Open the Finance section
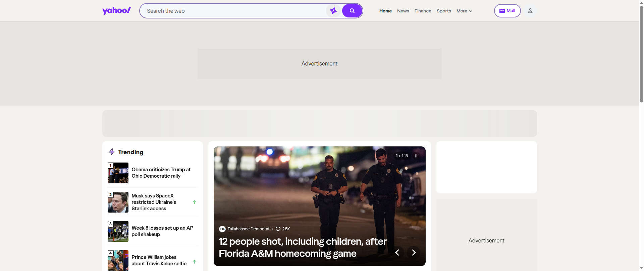 (423, 11)
